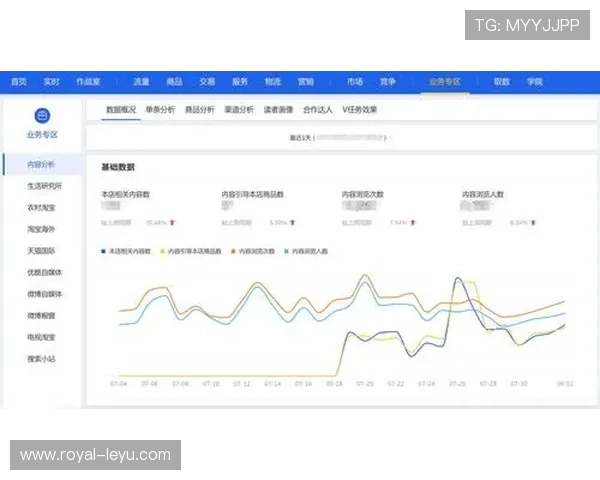Click the 业务专区 round sidebar icon

[42, 116]
